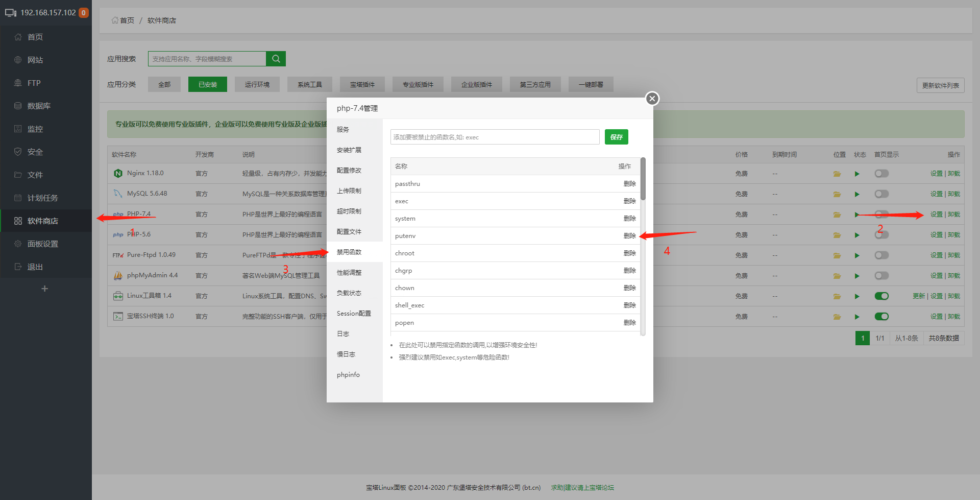
Task: Select the 服务 tab in php-7.4管理
Action: tap(355, 130)
